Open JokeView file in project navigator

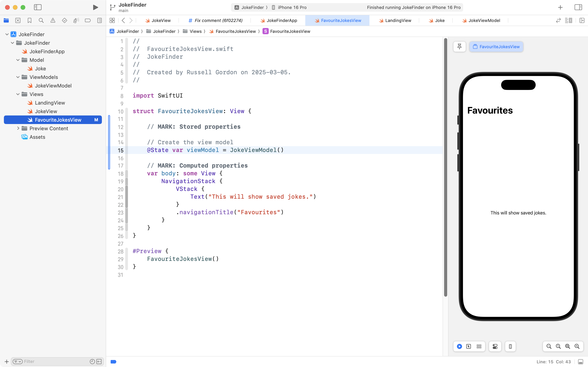click(46, 111)
